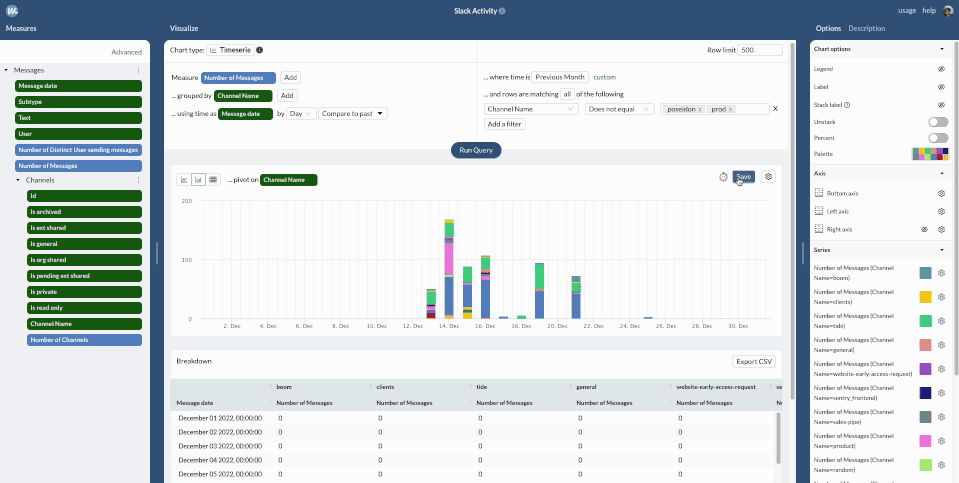
Task: Open settings for Channel Name=boom series
Action: (x=942, y=273)
